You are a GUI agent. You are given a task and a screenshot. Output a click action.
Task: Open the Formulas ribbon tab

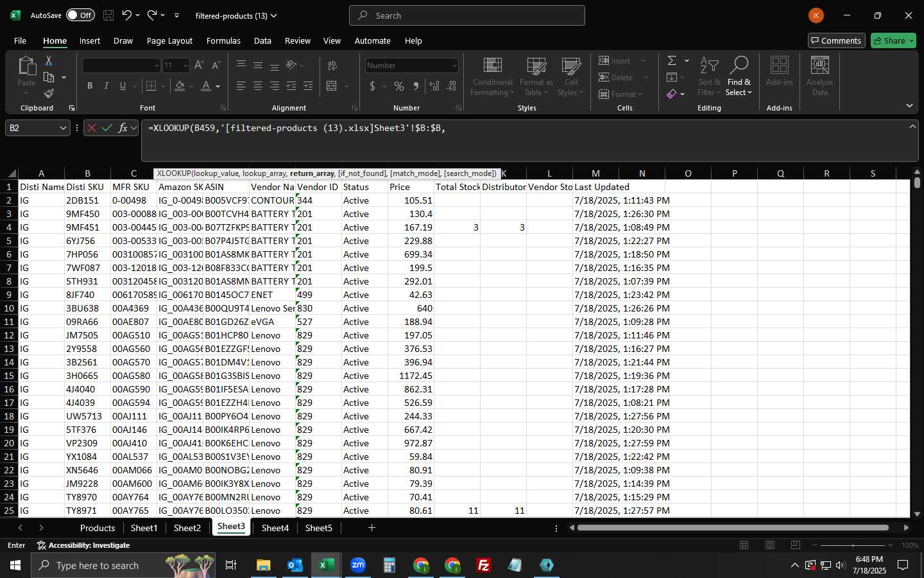pyautogui.click(x=223, y=40)
